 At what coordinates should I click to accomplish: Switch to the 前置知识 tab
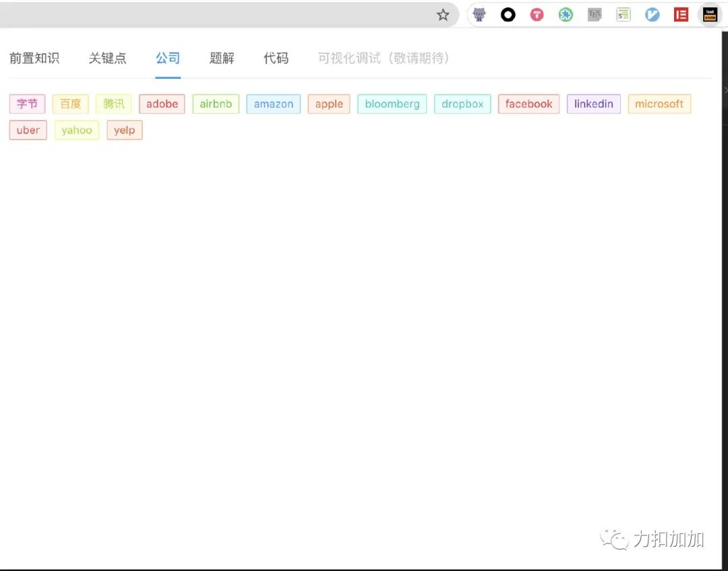34,58
